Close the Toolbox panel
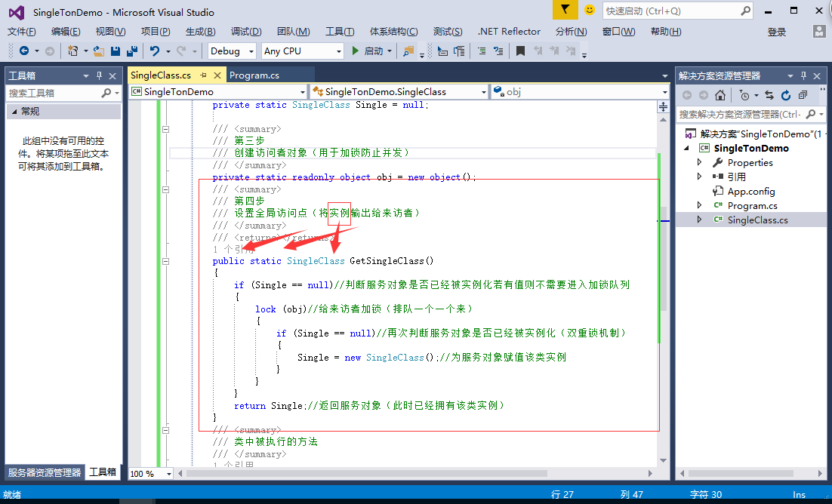This screenshot has width=832, height=504. tap(112, 76)
